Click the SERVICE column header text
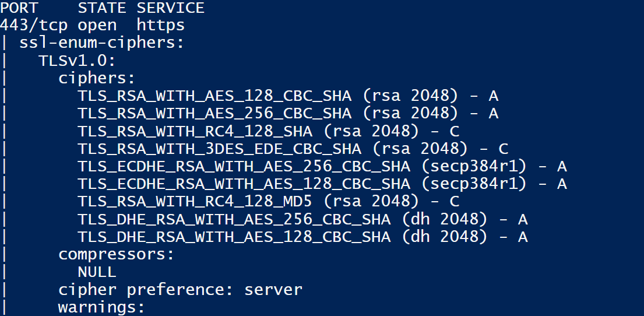644x316 pixels. [x=171, y=8]
